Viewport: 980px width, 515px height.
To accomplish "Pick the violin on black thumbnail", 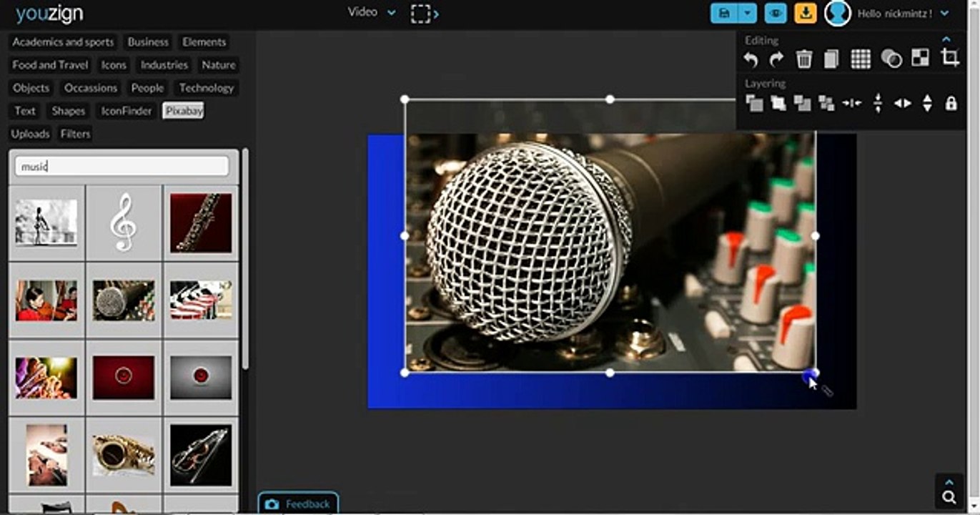I will tap(201, 455).
